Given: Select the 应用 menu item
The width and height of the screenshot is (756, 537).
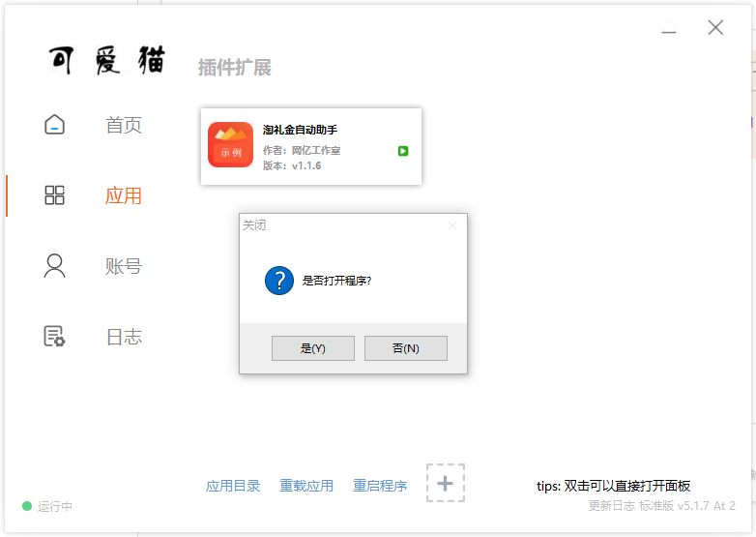Looking at the screenshot, I should tap(124, 195).
